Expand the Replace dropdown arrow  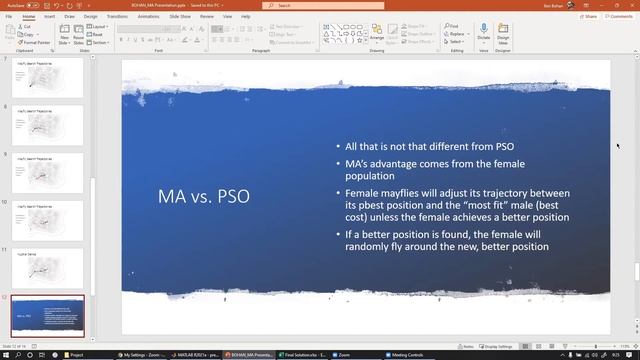pyautogui.click(x=468, y=34)
